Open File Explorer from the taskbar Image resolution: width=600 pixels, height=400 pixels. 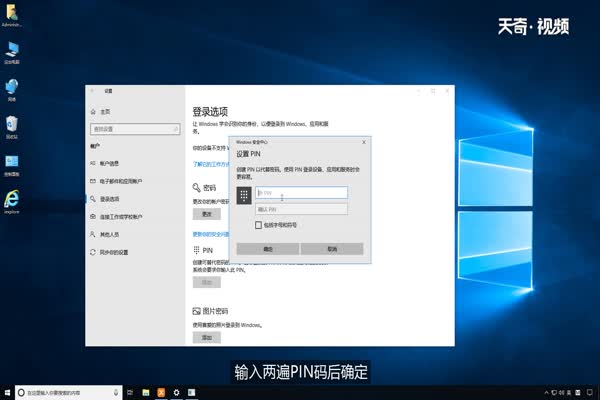click(x=146, y=392)
